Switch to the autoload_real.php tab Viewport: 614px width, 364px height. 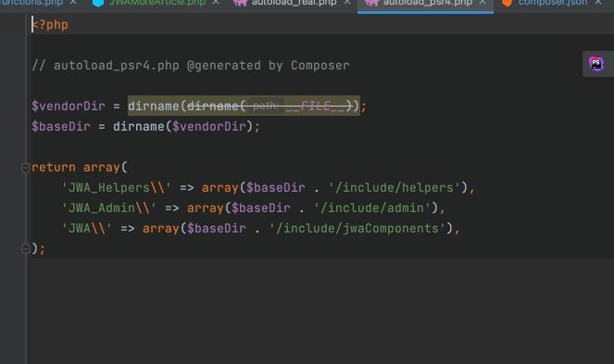tap(294, 3)
